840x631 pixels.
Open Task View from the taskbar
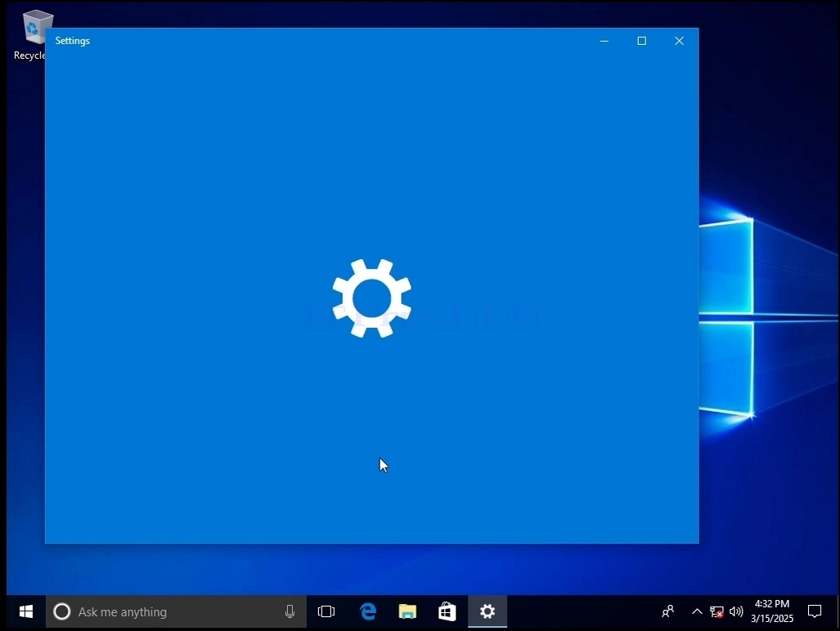[326, 611]
